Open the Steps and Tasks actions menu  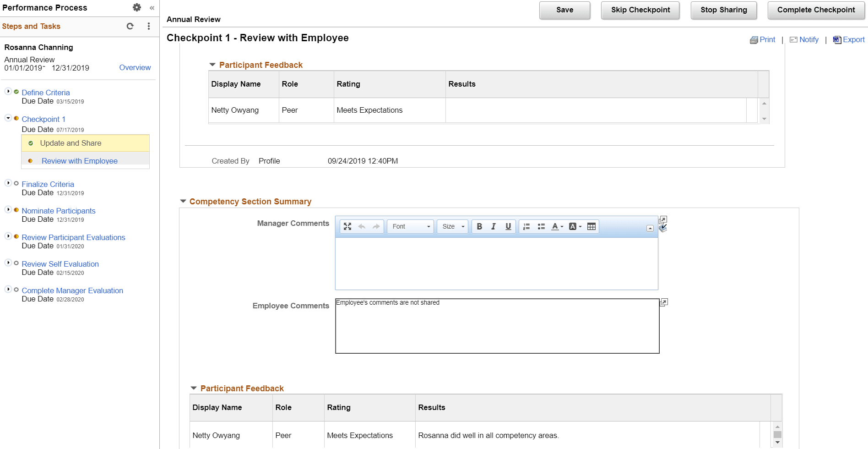coord(149,26)
